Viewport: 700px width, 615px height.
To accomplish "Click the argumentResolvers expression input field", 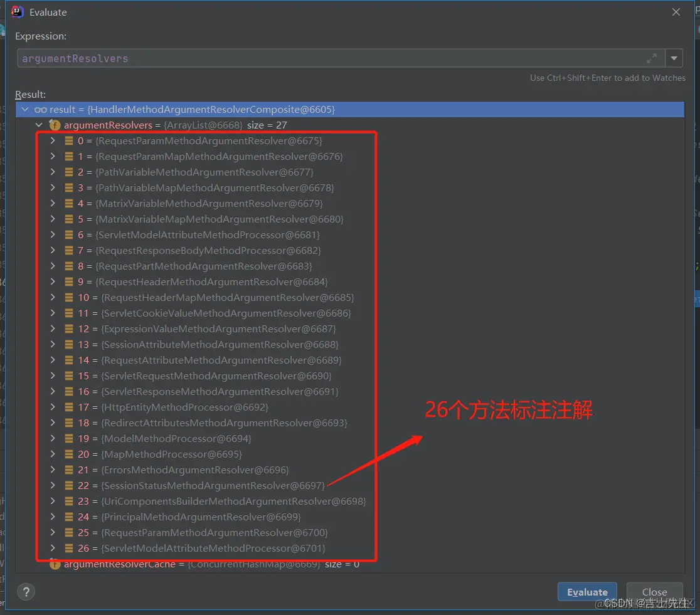I will tap(341, 58).
